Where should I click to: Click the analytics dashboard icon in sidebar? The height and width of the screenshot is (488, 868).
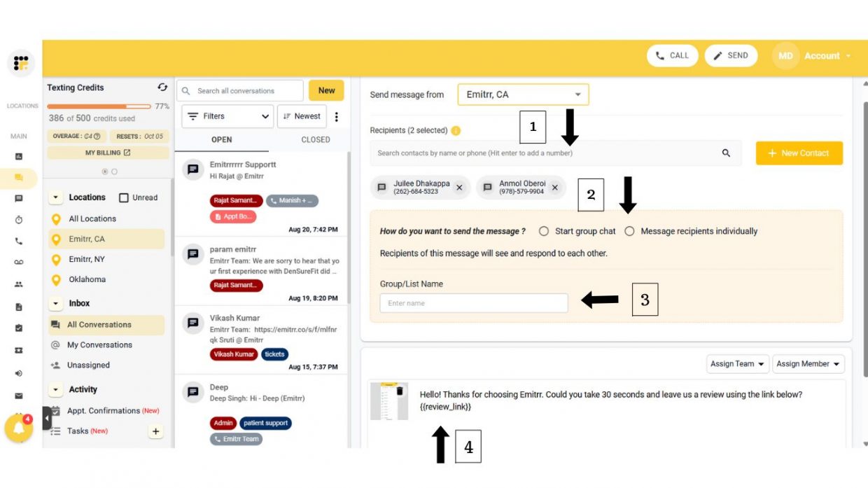click(x=19, y=156)
